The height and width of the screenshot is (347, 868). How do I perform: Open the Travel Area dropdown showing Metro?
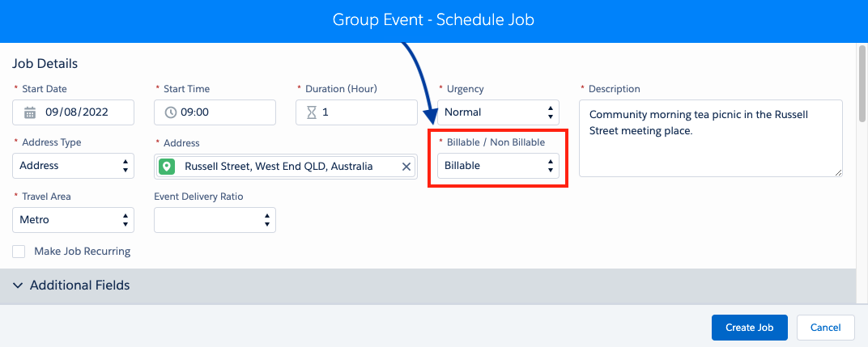[73, 220]
